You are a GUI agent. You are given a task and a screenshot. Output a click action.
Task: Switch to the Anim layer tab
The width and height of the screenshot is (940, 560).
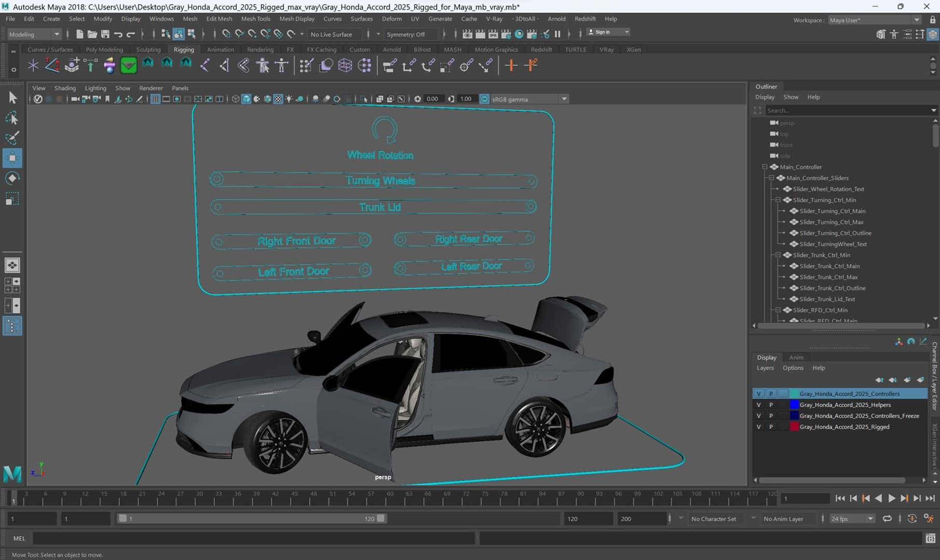pos(796,357)
